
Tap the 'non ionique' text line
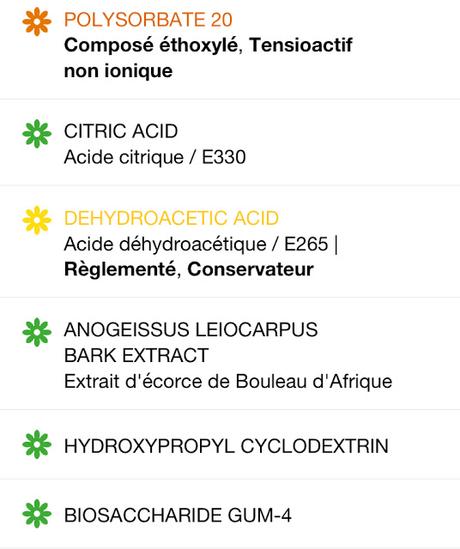[x=118, y=71]
